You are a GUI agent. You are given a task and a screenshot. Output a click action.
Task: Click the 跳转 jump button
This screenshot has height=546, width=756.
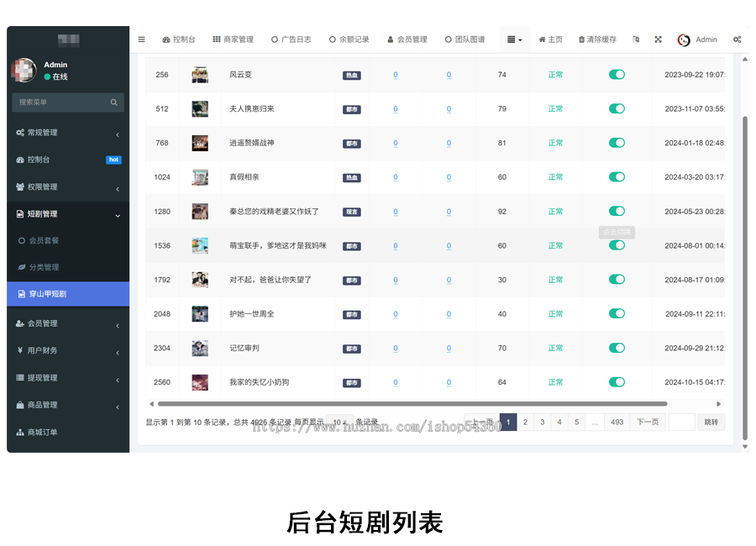[x=711, y=422]
